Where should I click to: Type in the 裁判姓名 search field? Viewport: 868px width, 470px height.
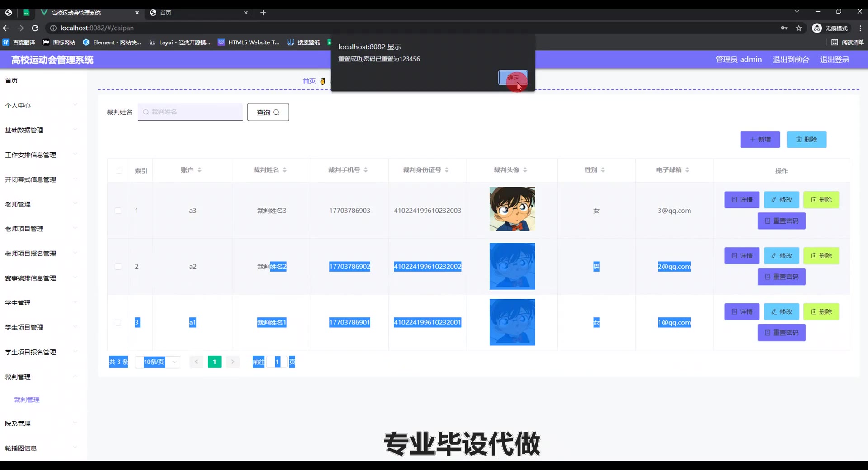(x=190, y=112)
